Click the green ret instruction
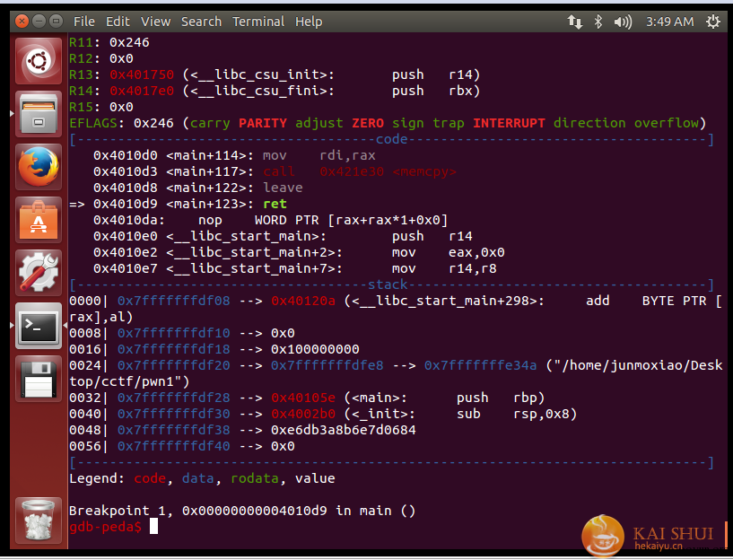 275,204
